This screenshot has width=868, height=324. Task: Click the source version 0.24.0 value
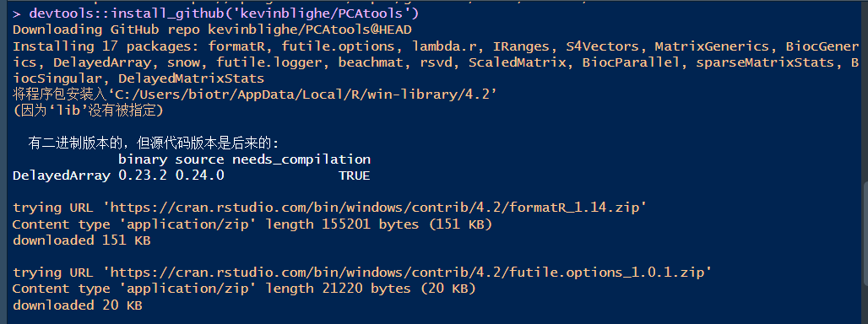coord(200,175)
